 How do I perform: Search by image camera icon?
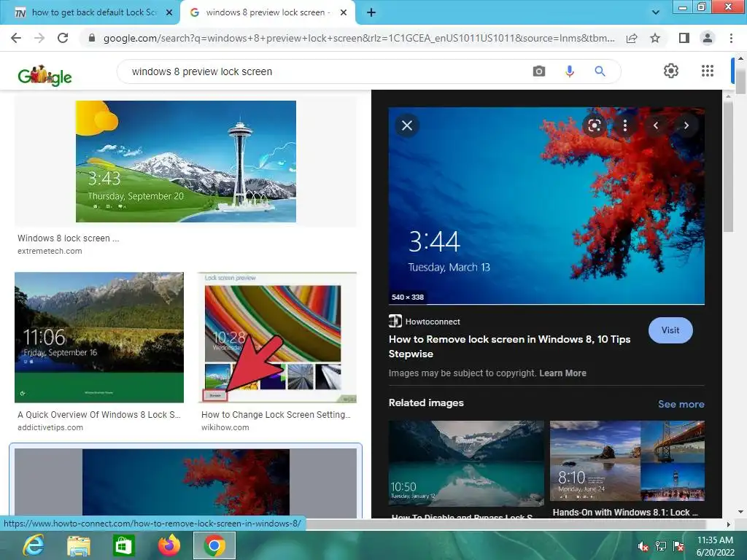coord(539,71)
